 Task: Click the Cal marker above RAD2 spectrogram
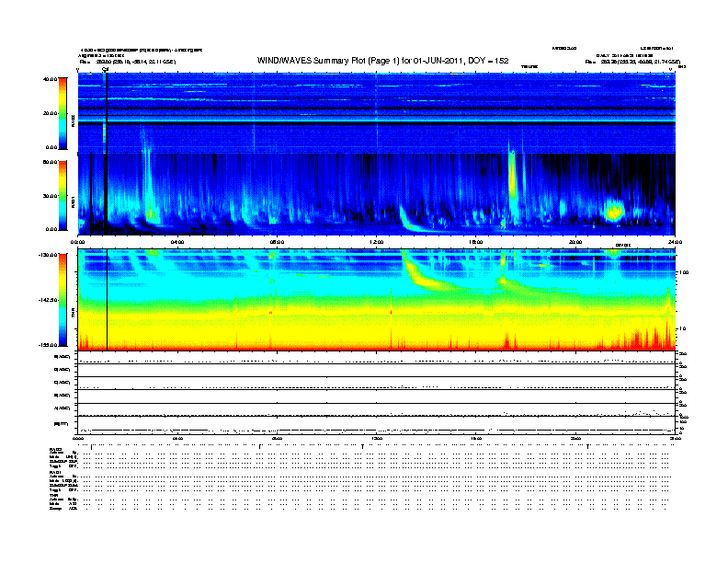coord(106,69)
